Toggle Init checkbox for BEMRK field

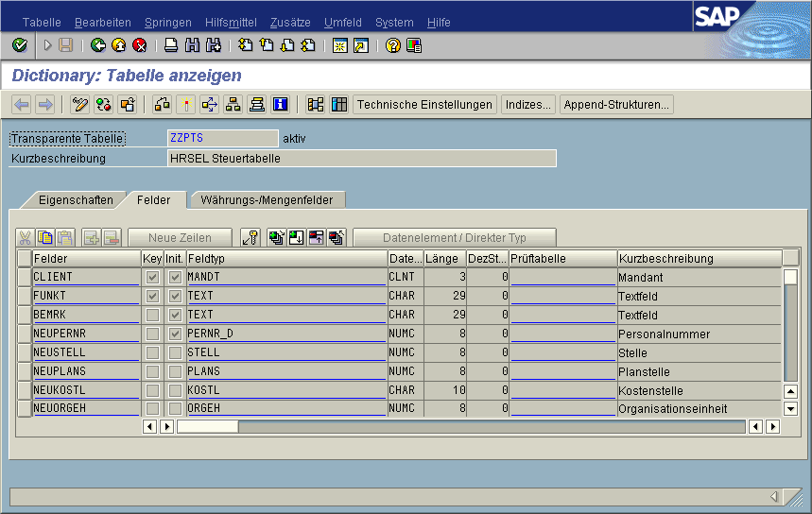(x=175, y=316)
